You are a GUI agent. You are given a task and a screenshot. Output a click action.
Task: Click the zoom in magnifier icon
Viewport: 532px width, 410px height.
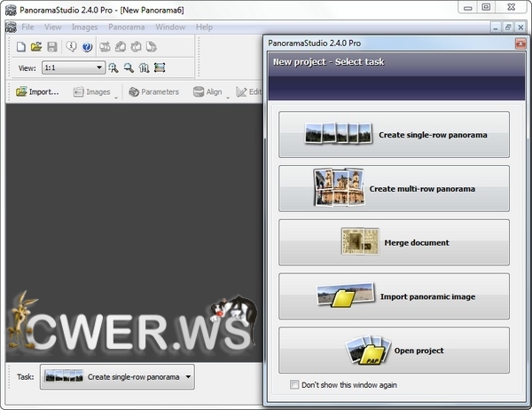[x=113, y=67]
